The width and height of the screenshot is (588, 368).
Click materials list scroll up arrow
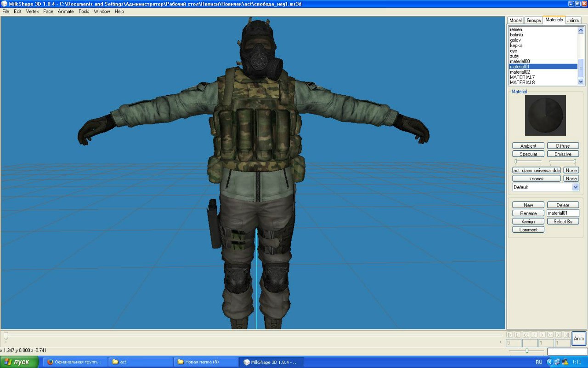tap(581, 30)
